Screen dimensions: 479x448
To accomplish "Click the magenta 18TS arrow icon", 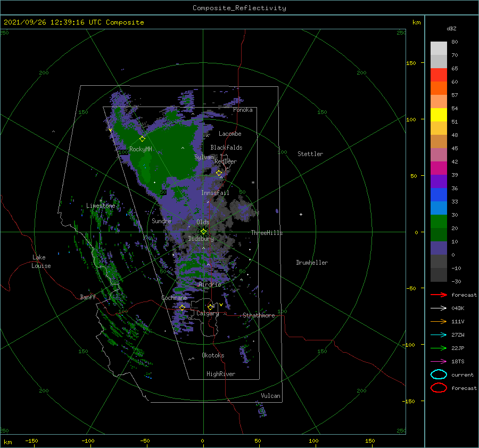I will coord(439,362).
